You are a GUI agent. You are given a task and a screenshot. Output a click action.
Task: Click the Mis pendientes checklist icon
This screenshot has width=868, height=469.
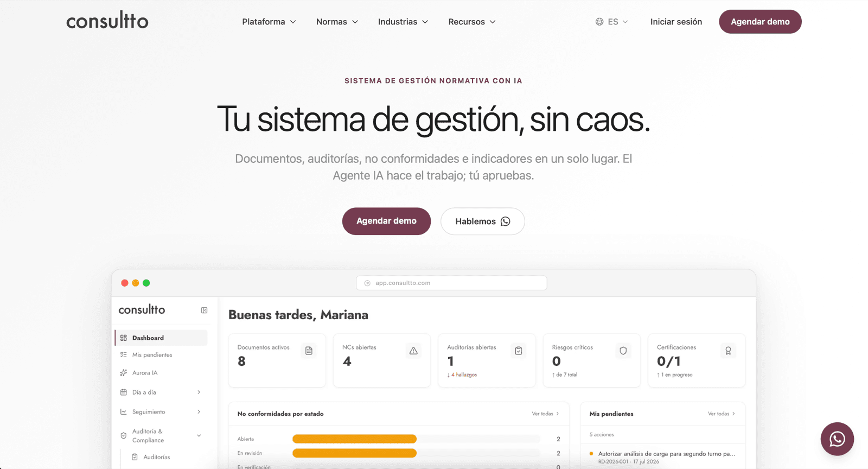[124, 354]
